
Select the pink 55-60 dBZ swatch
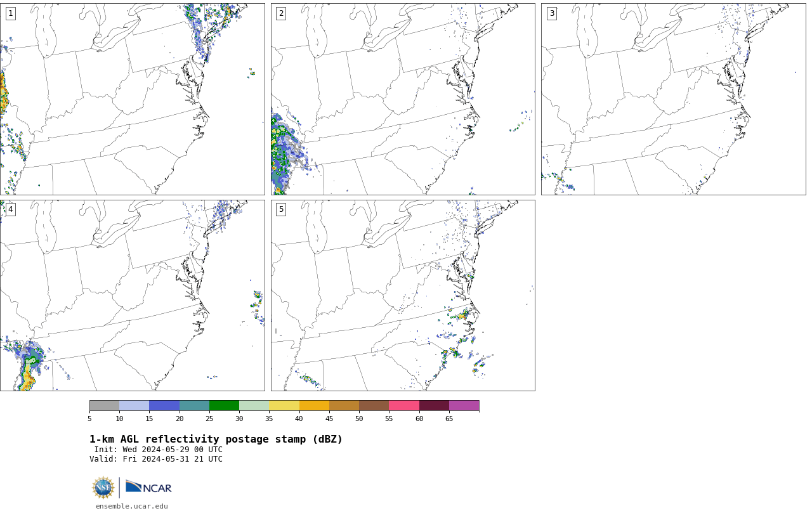pos(404,406)
